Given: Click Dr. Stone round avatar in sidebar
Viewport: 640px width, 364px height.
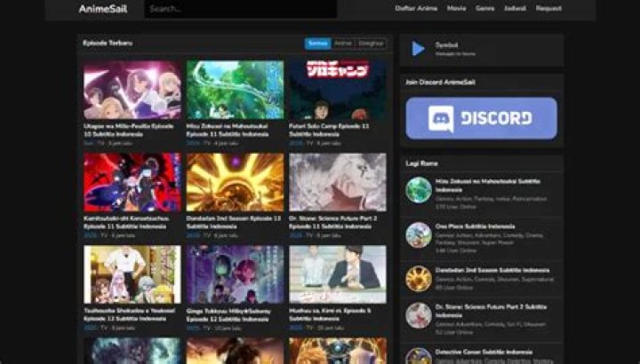Looking at the screenshot, I should click(x=419, y=315).
